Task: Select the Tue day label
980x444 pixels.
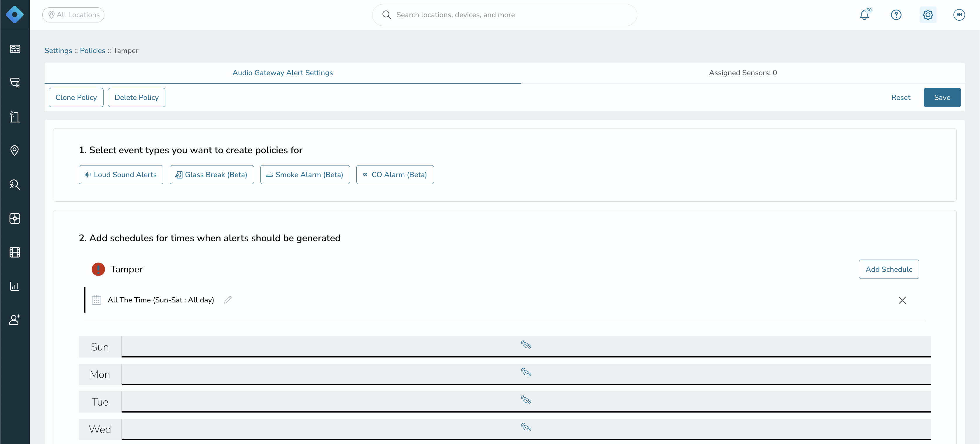Action: (x=100, y=402)
